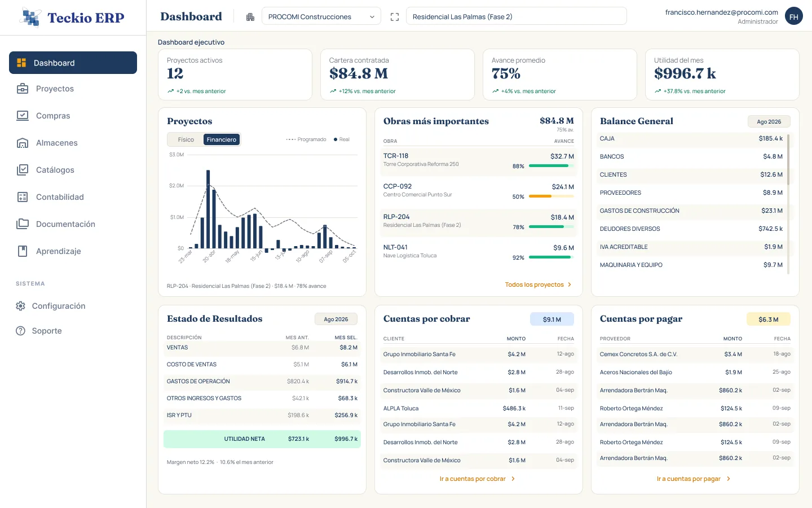Click the Soporte help circle icon
Viewport: 812px width, 508px height.
21,331
